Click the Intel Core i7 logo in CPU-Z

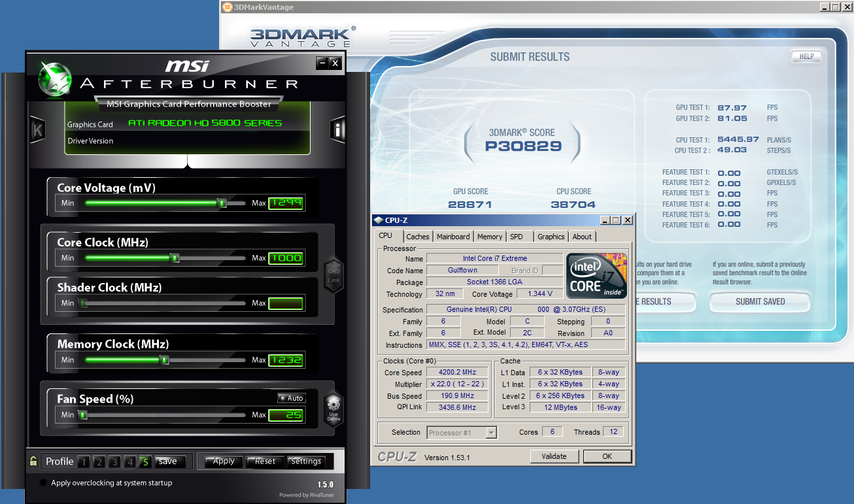596,276
